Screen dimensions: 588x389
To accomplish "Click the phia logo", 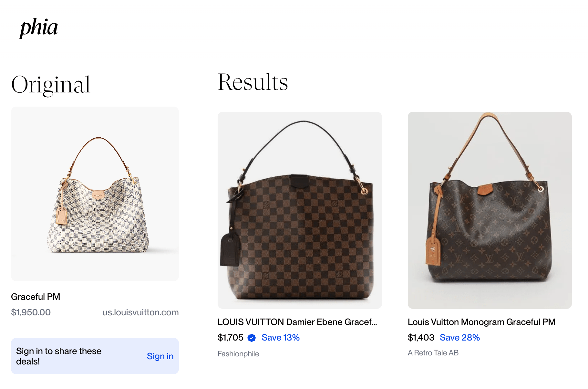I will 39,28.
